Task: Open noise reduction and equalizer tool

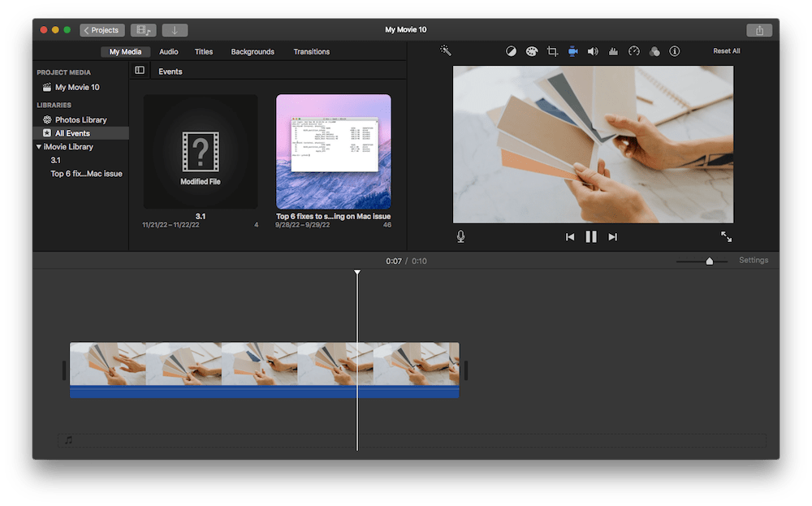Action: click(614, 51)
